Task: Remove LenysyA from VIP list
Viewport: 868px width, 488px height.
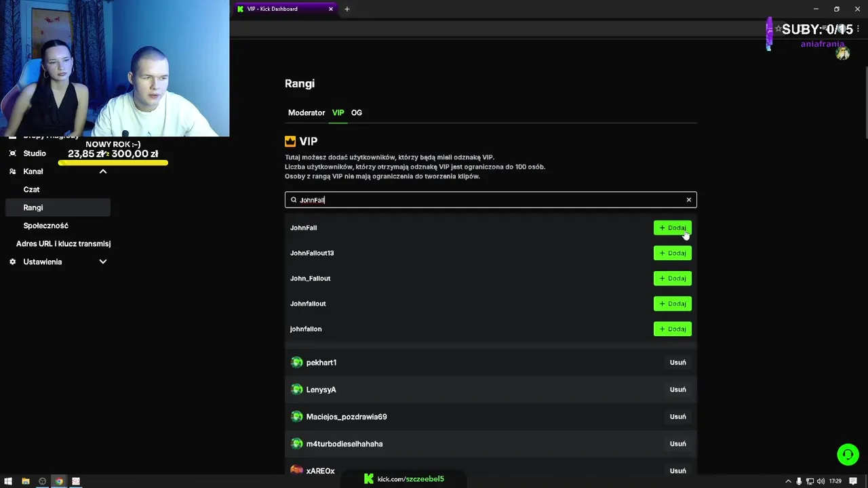Action: point(677,390)
